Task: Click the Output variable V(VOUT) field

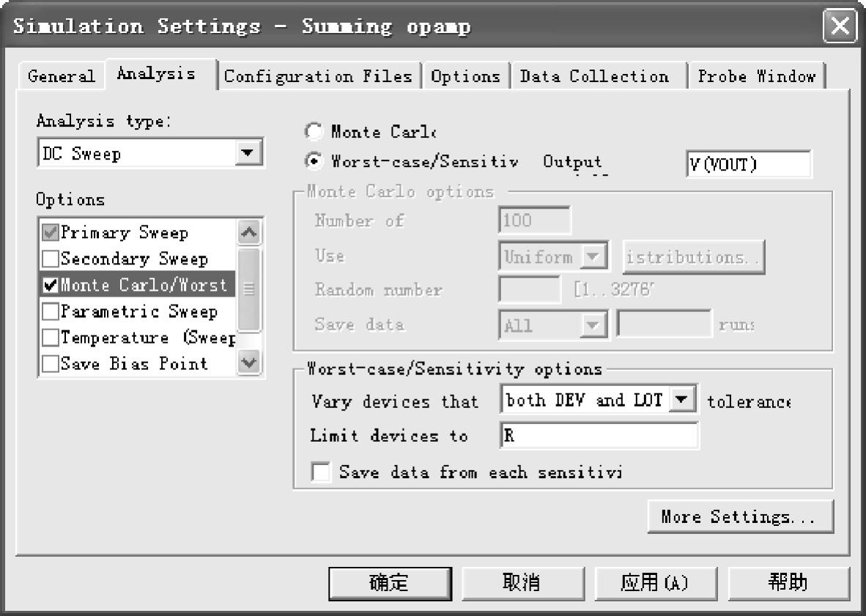Action: (x=747, y=164)
